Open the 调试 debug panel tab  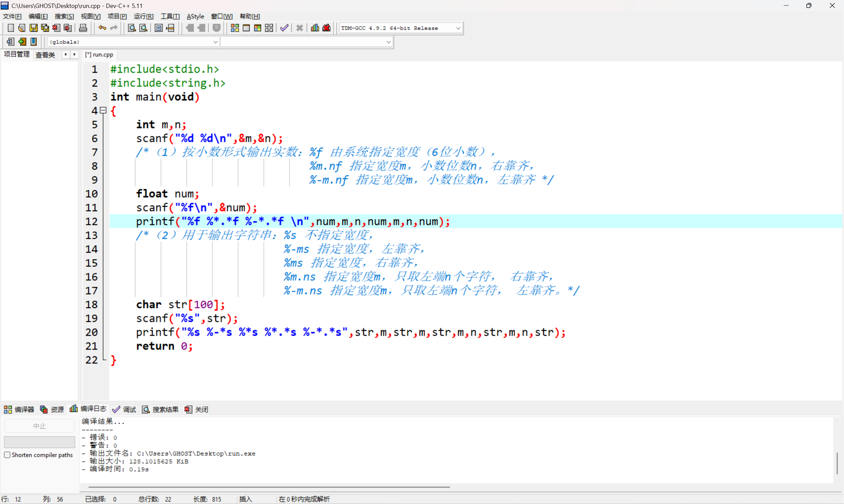click(124, 409)
